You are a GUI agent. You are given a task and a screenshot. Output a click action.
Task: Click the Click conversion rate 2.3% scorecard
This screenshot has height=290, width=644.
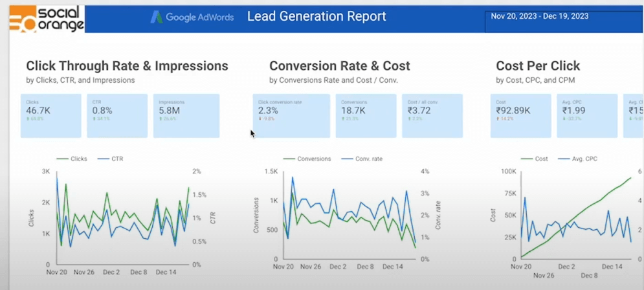tap(291, 115)
